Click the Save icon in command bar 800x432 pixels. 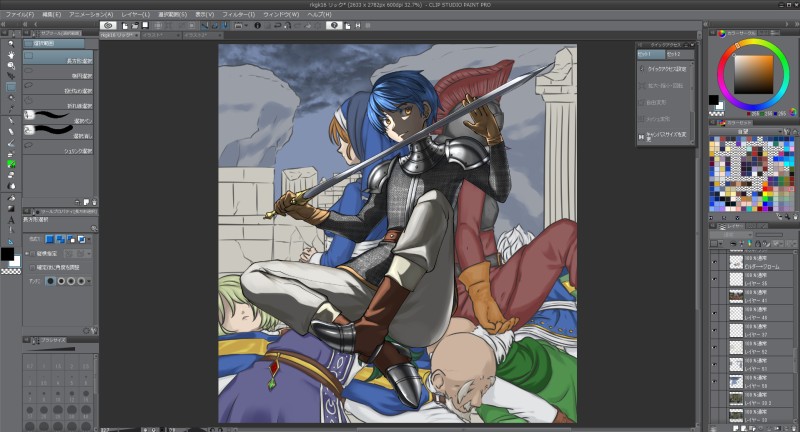[145, 25]
